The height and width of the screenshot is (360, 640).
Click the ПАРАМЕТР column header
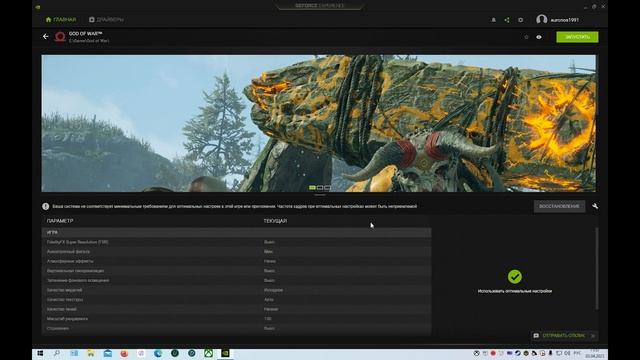pyautogui.click(x=60, y=221)
